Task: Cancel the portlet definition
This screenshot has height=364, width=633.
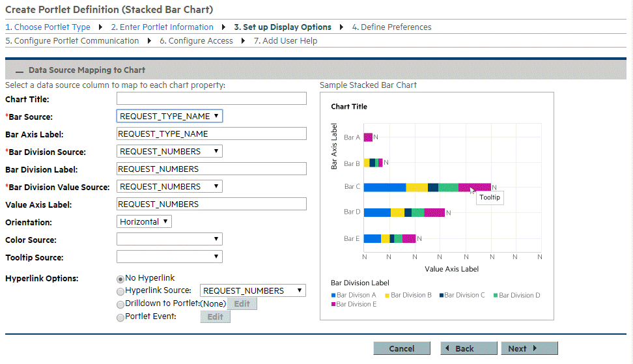Action: pyautogui.click(x=402, y=348)
